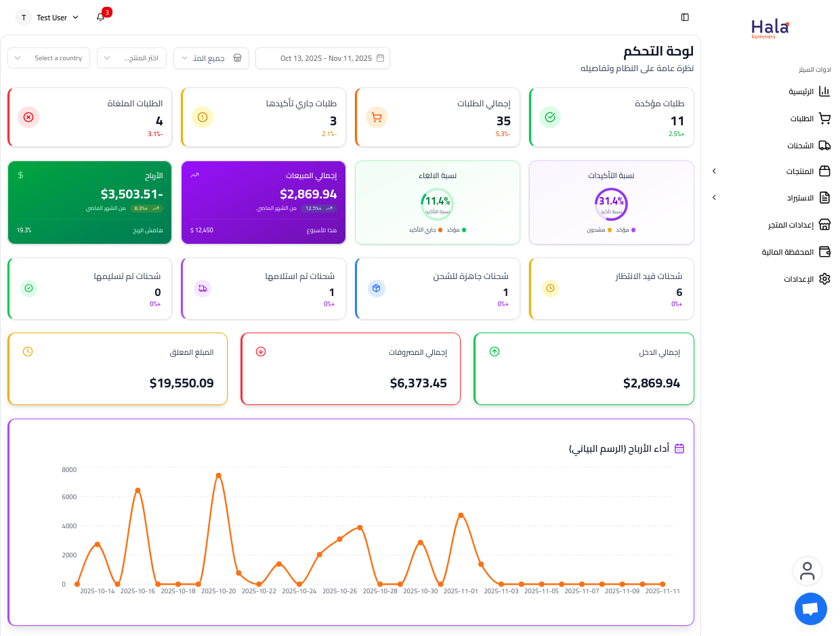Open the blue chat support bubble
The image size is (840, 636).
click(810, 609)
